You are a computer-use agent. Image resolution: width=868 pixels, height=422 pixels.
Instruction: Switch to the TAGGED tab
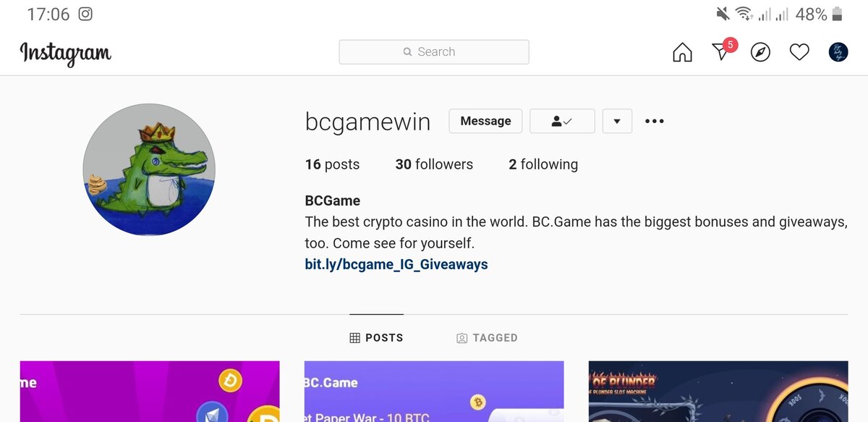(487, 337)
